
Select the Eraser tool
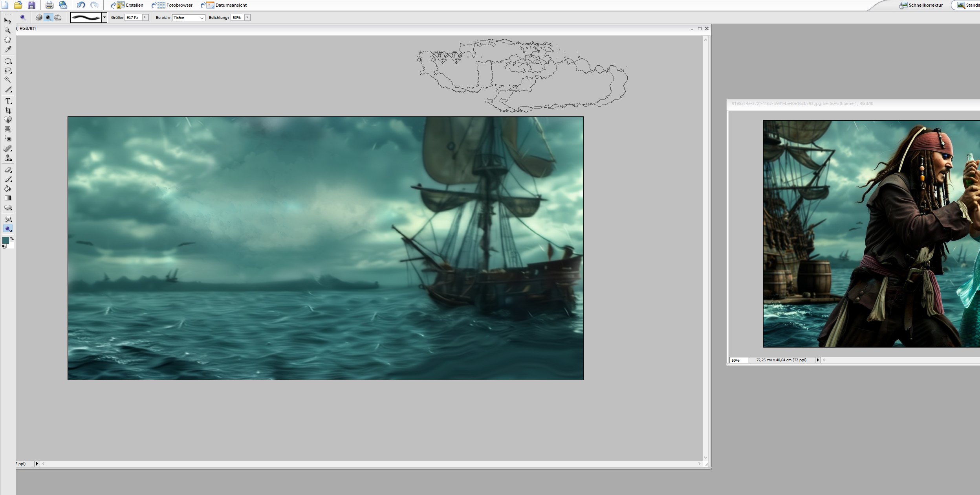coord(7,170)
